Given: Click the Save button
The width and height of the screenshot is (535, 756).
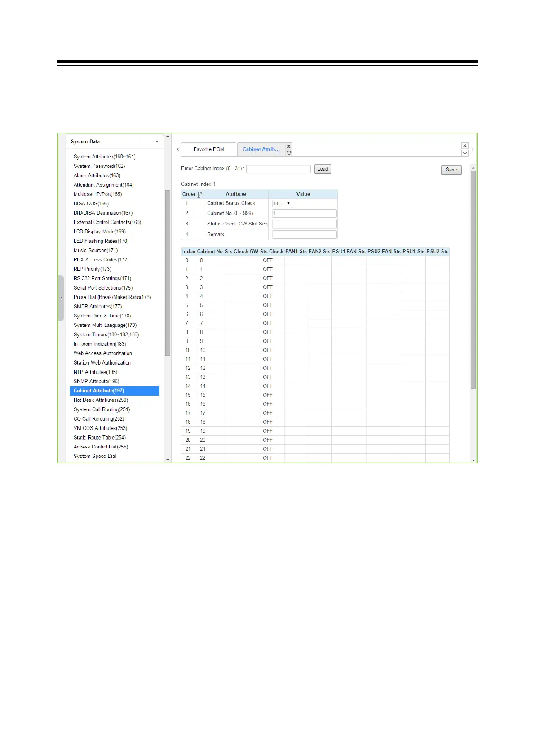Looking at the screenshot, I should pos(451,170).
